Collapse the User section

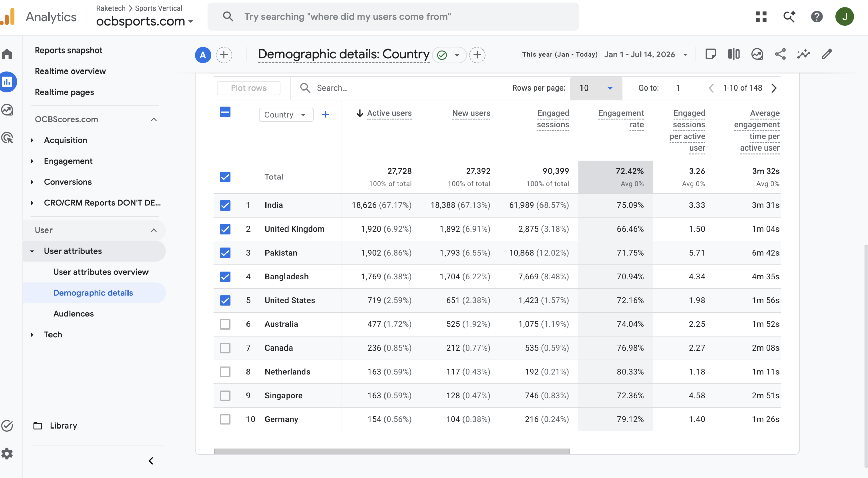[154, 230]
